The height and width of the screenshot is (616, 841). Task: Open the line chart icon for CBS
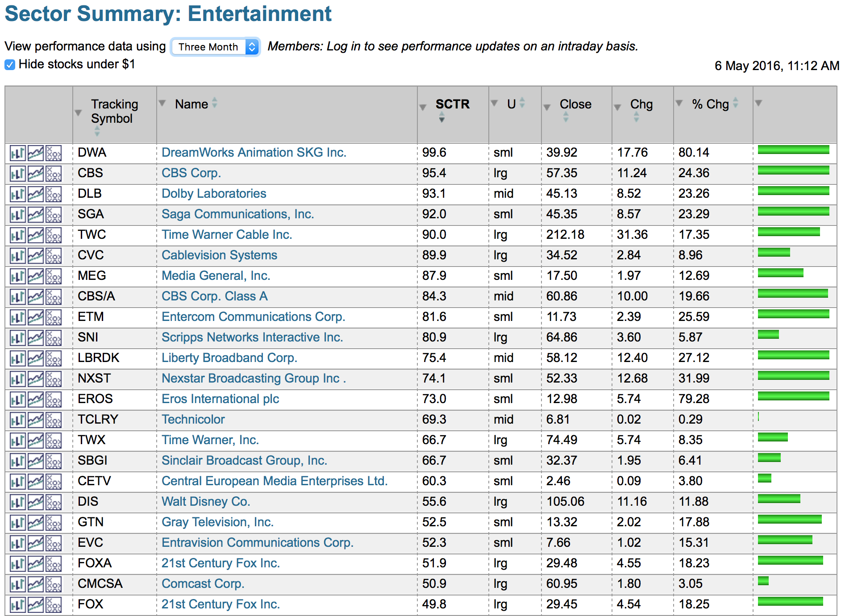[36, 174]
